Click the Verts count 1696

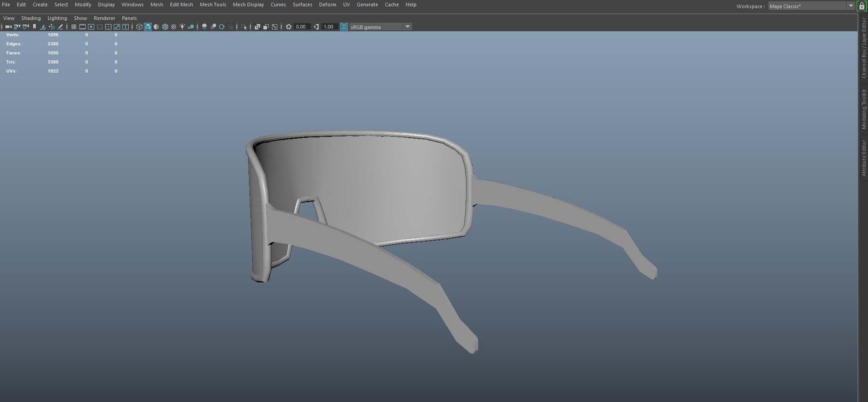(53, 35)
